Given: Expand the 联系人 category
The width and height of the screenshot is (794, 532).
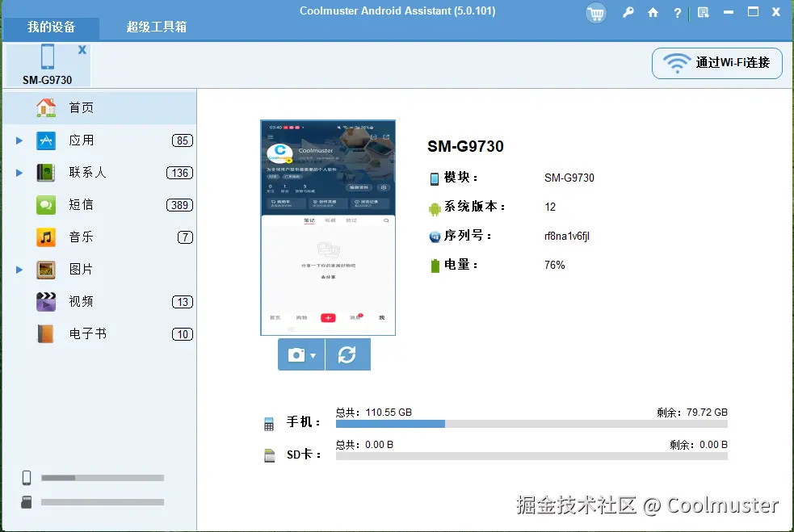Looking at the screenshot, I should (18, 172).
